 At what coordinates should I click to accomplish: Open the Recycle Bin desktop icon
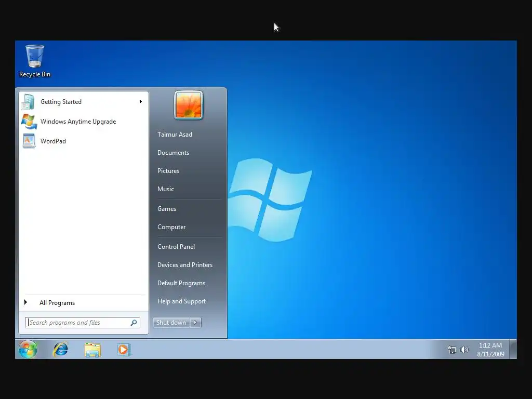35,61
